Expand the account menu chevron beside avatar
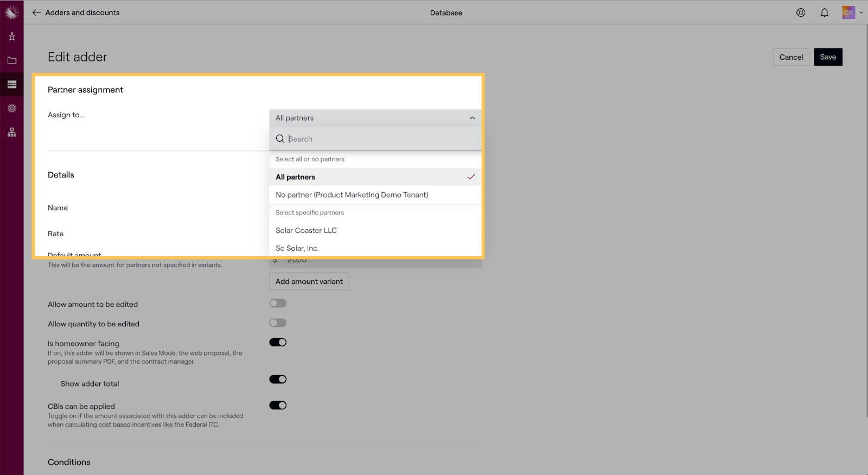The height and width of the screenshot is (475, 868). point(861,12)
